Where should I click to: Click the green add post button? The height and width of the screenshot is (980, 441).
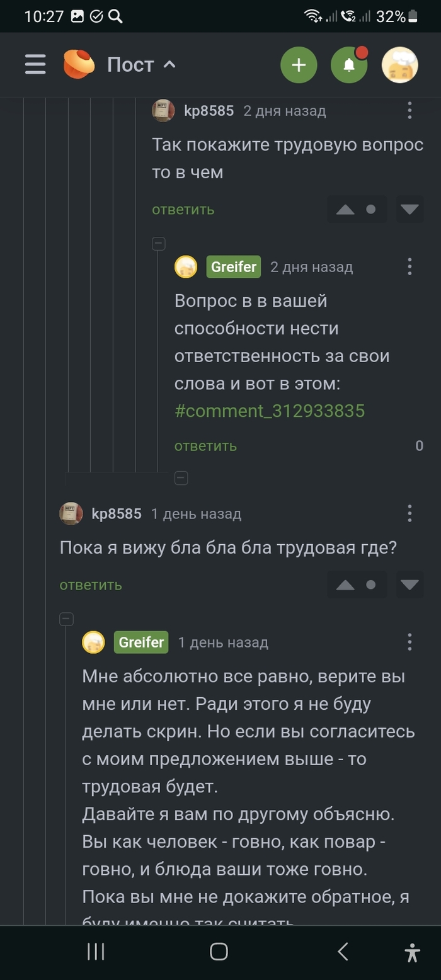point(299,65)
